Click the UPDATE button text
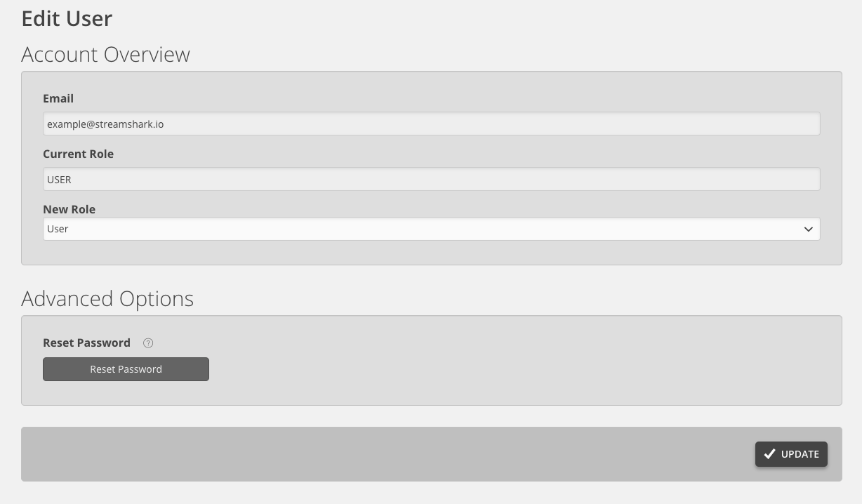 (x=800, y=454)
